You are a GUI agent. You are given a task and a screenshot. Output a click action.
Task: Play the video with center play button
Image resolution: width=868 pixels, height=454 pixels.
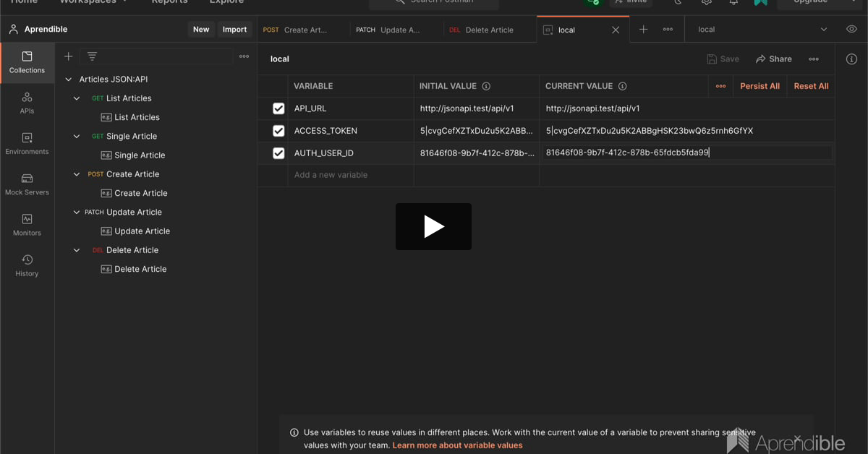433,226
